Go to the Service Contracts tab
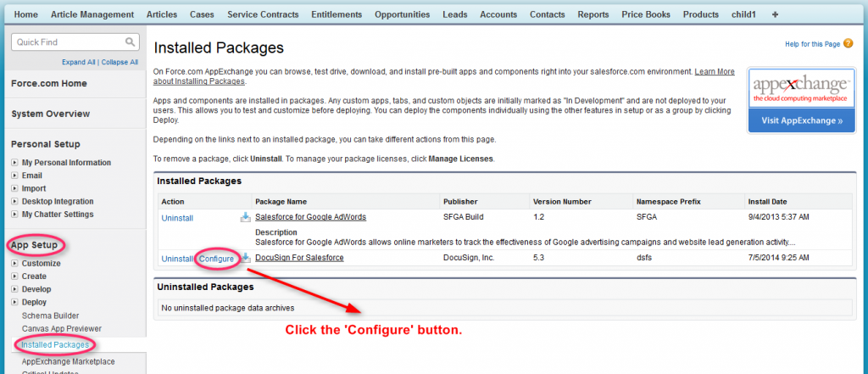The height and width of the screenshot is (374, 868). 263,15
